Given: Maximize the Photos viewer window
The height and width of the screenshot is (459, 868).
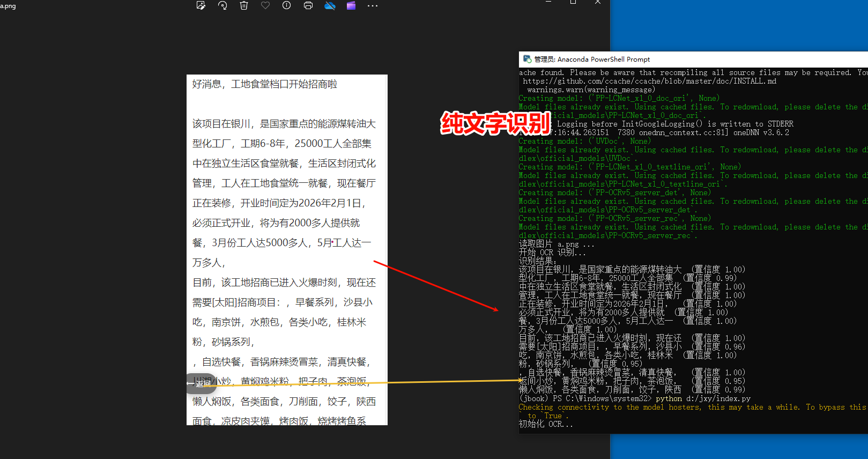Looking at the screenshot, I should click(573, 3).
